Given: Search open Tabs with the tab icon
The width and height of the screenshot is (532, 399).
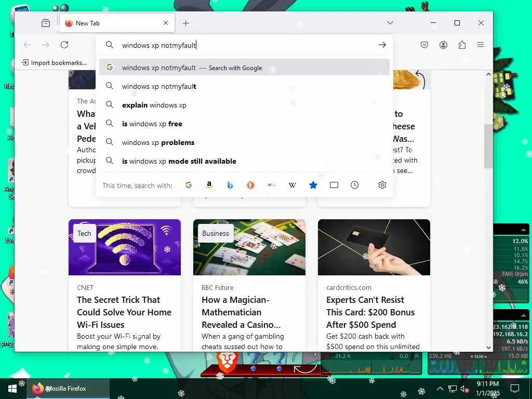Looking at the screenshot, I should pos(334,185).
